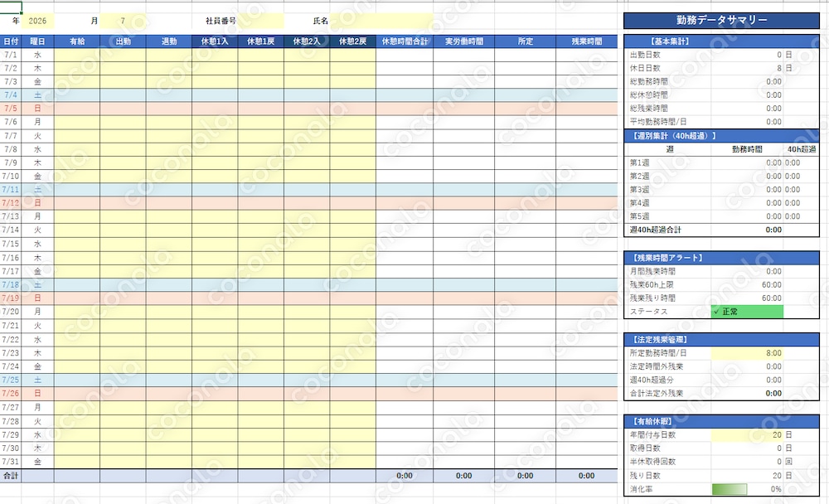Select the 7/10 date cell
Viewport: 829px width, 504px height.
pos(11,176)
